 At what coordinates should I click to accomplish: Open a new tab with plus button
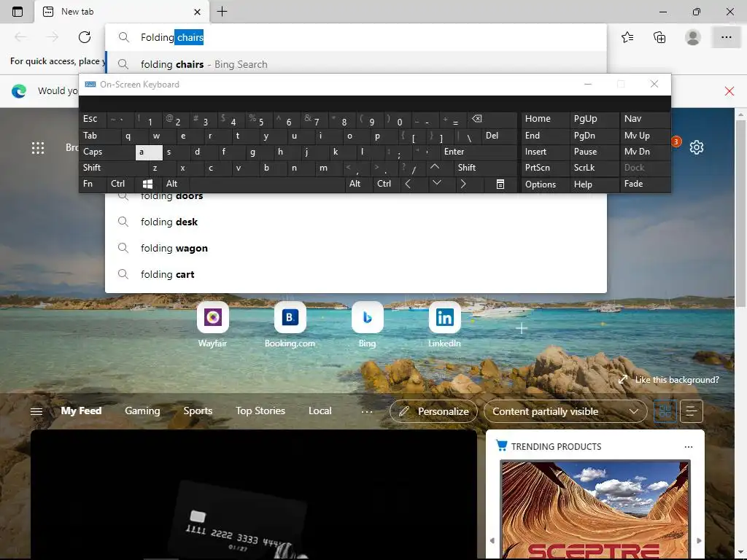click(222, 12)
